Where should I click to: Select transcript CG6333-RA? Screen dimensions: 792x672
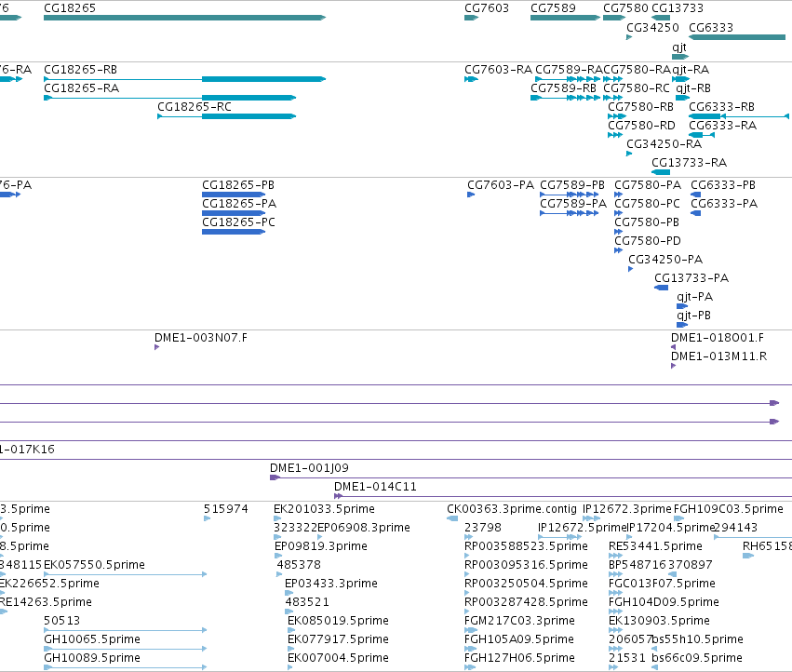click(702, 135)
